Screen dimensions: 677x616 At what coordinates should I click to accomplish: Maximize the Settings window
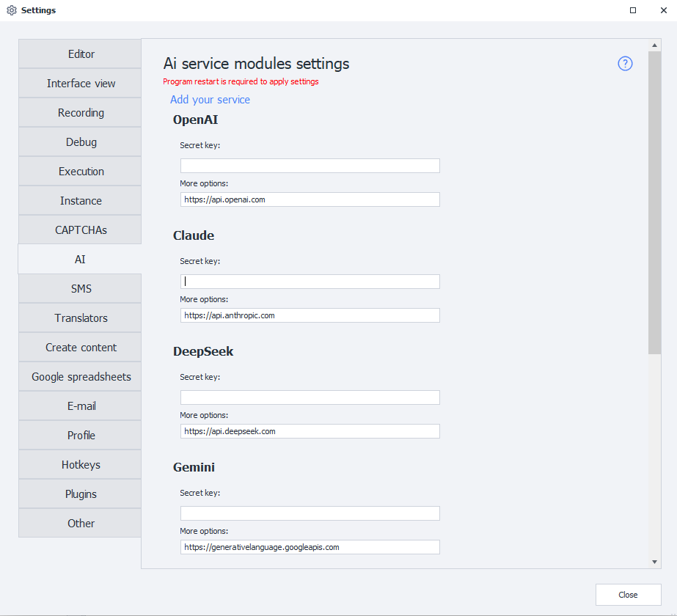coord(633,10)
